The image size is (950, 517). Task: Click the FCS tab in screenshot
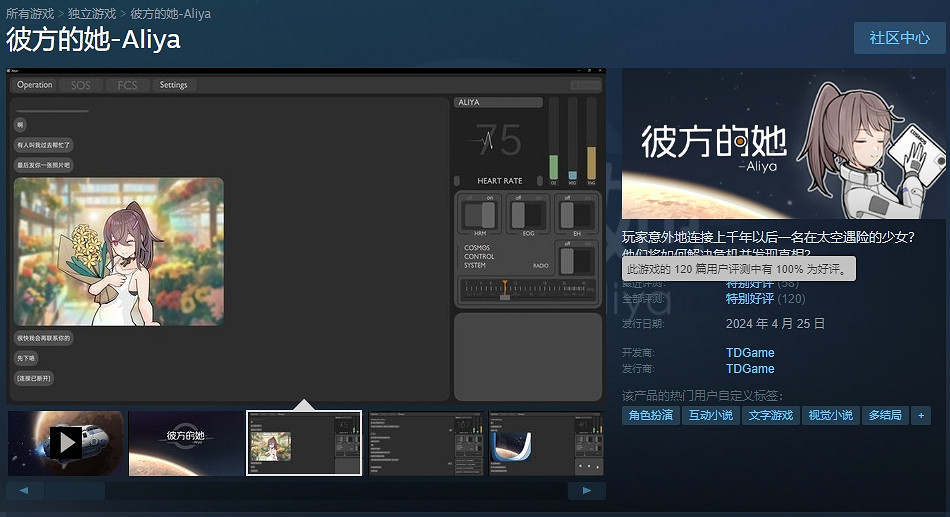(x=127, y=85)
